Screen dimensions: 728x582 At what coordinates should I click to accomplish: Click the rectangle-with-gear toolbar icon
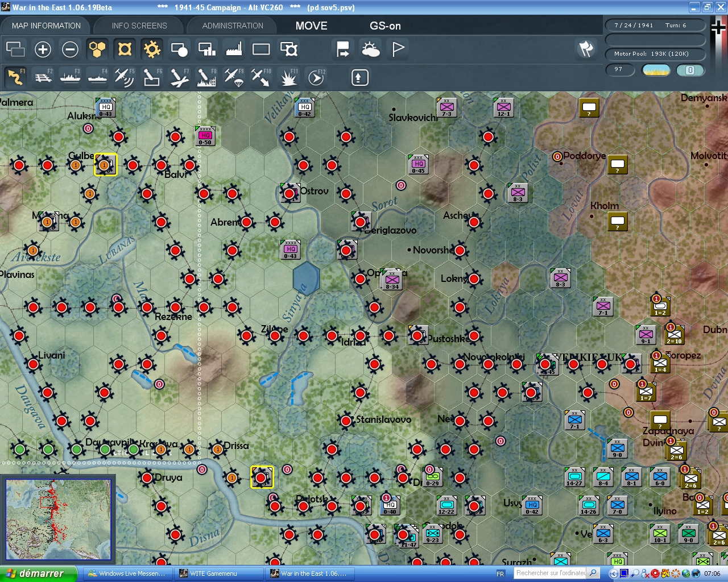click(x=289, y=49)
